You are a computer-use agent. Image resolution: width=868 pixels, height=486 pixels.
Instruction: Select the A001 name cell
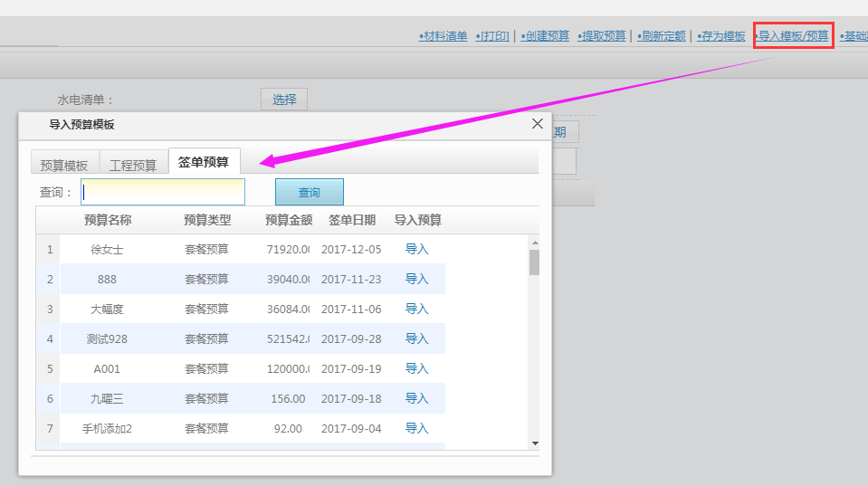pyautogui.click(x=107, y=369)
